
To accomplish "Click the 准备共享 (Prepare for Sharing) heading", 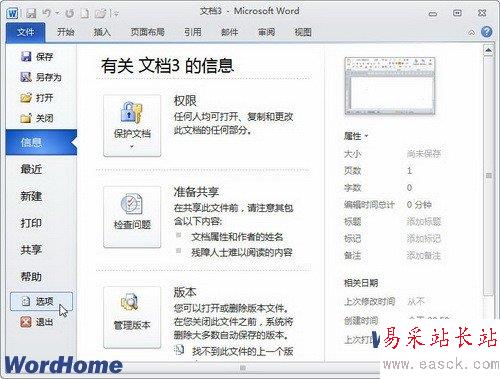I will pos(196,192).
